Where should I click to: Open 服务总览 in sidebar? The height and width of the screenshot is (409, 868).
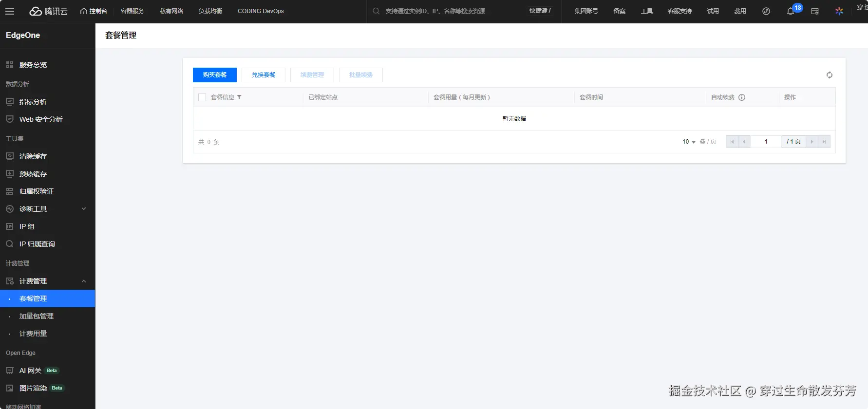coord(47,65)
